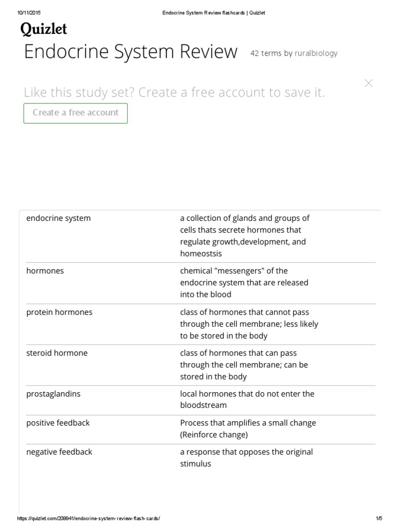This screenshot has height=532, width=399.
Task: Click the negative feedback definition text
Action: point(246,458)
